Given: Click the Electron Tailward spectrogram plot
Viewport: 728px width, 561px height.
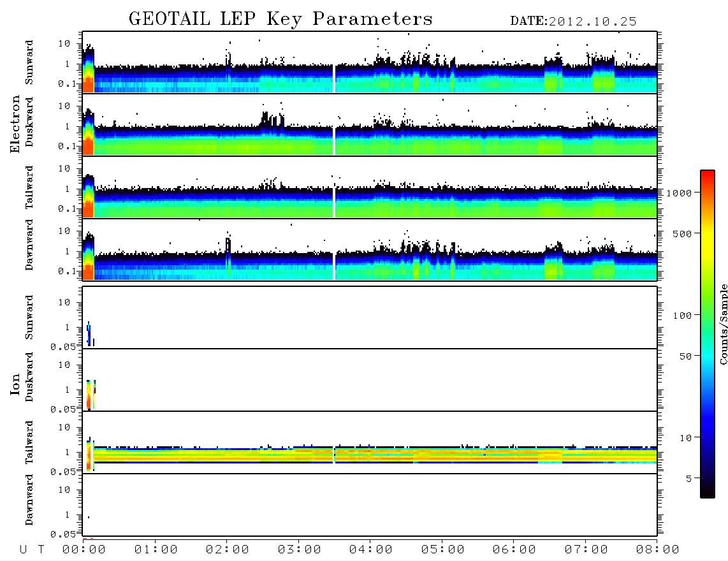Looking at the screenshot, I should (x=370, y=187).
